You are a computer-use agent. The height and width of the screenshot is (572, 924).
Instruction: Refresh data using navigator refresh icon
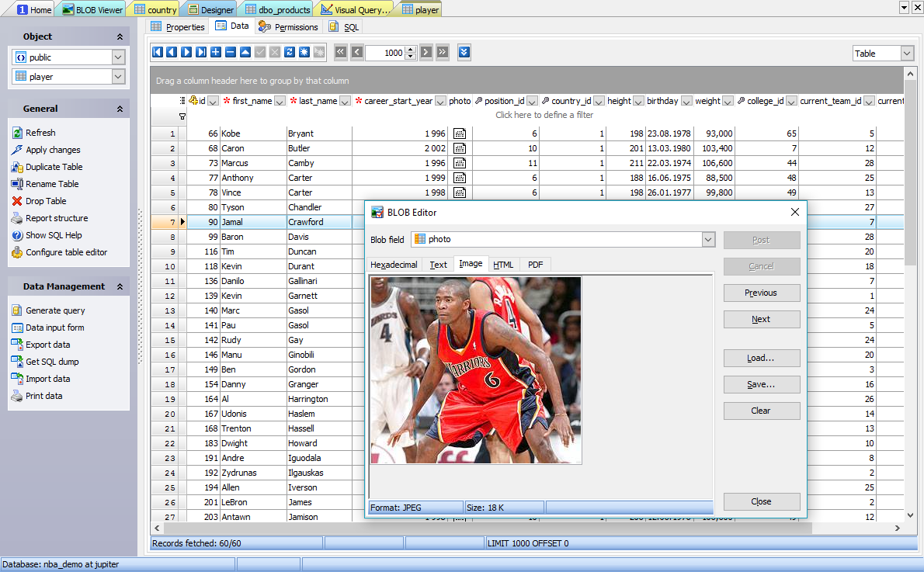(289, 53)
